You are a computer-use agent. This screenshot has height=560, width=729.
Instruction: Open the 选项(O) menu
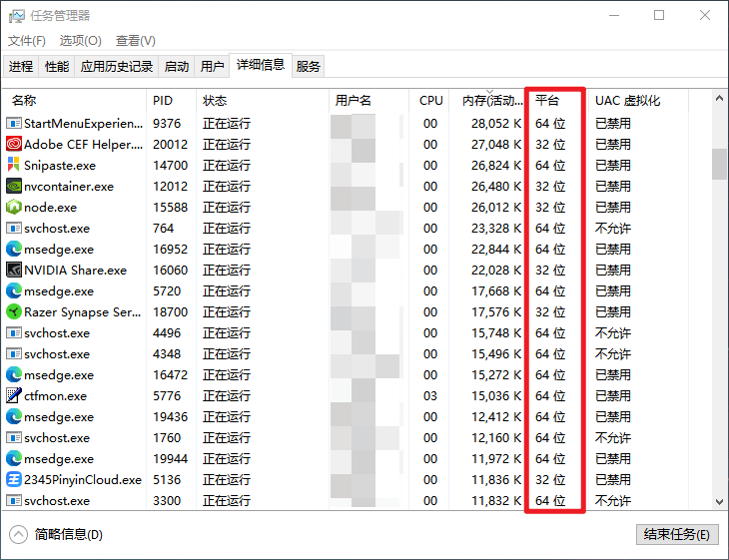point(80,41)
